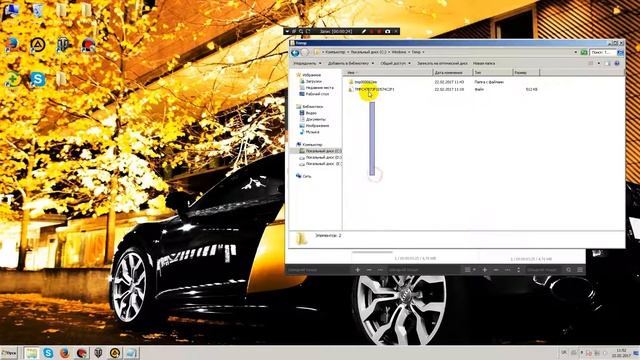Click the Explorer search input field
Viewport: 640px width, 360px height.
pyautogui.click(x=603, y=53)
